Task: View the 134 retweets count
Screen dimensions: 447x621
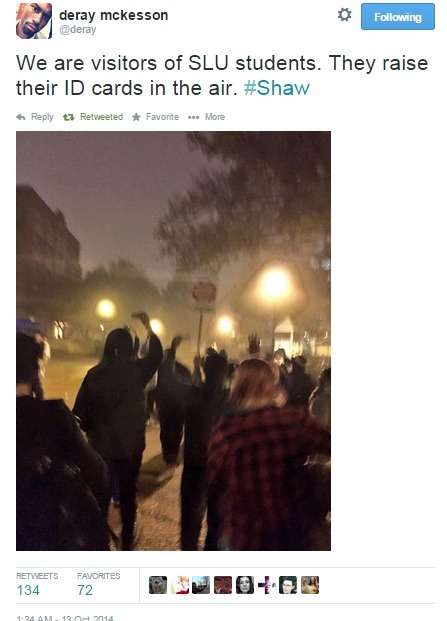Action: (28, 590)
